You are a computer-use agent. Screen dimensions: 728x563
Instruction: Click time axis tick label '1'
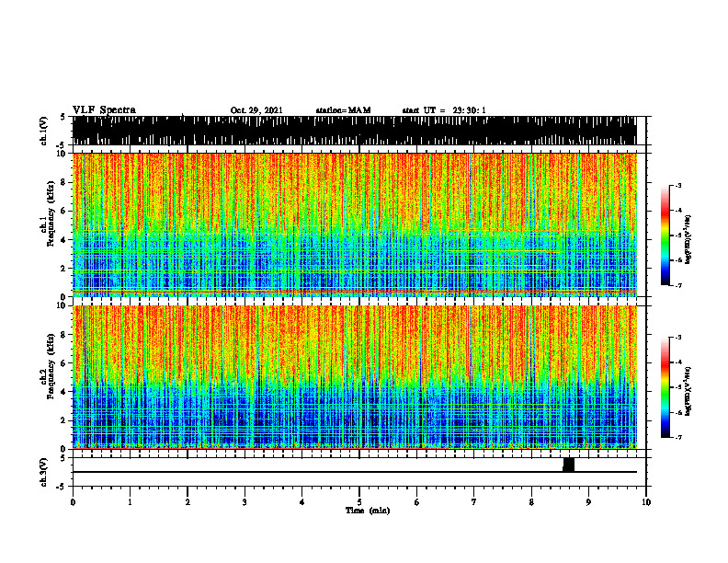(x=130, y=502)
